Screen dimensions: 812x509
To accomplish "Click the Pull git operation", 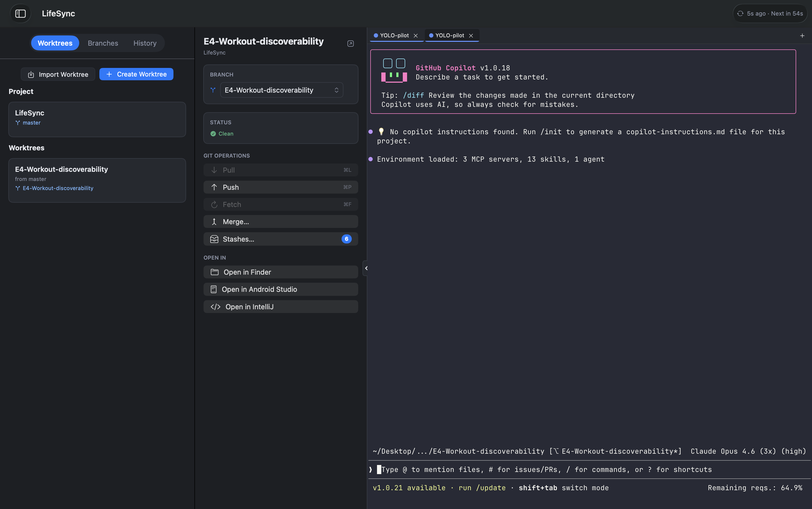I will [281, 170].
